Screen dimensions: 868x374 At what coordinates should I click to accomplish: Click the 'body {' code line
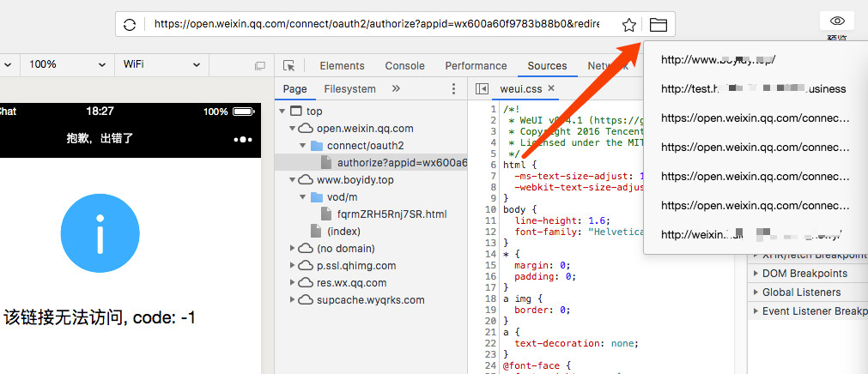click(x=519, y=209)
